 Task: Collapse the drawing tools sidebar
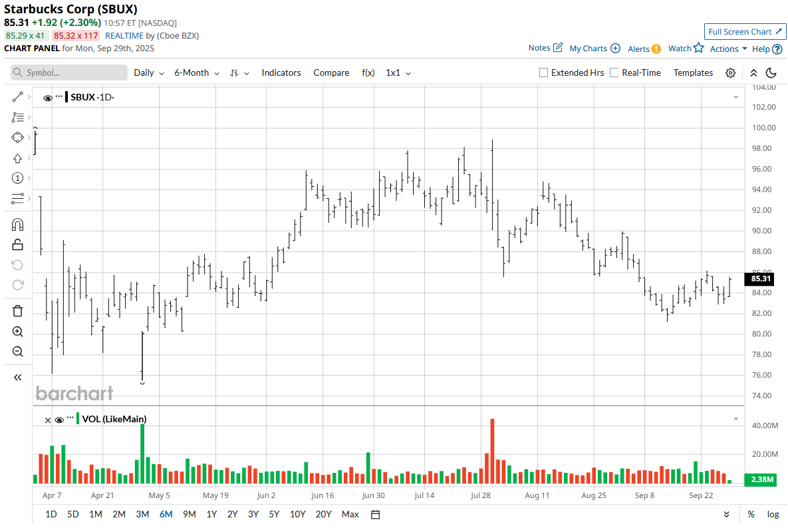tap(17, 377)
